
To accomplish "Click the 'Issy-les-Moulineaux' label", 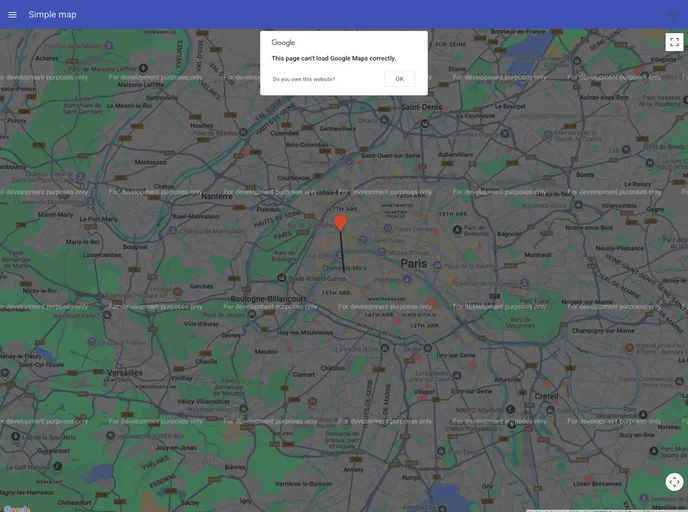I will (305, 333).
